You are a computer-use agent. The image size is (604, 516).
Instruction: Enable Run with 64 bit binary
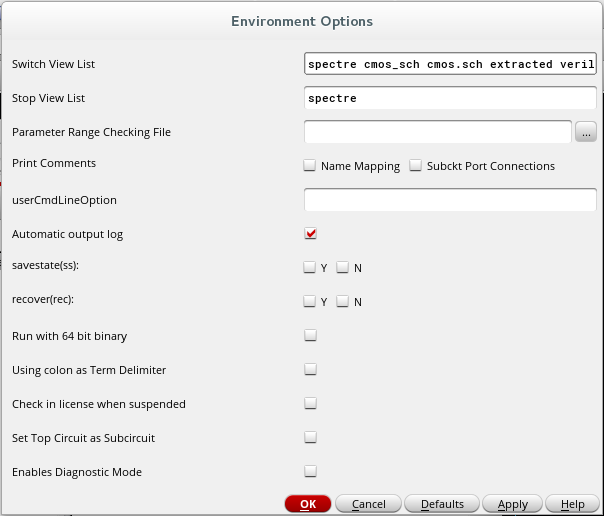pyautogui.click(x=310, y=335)
